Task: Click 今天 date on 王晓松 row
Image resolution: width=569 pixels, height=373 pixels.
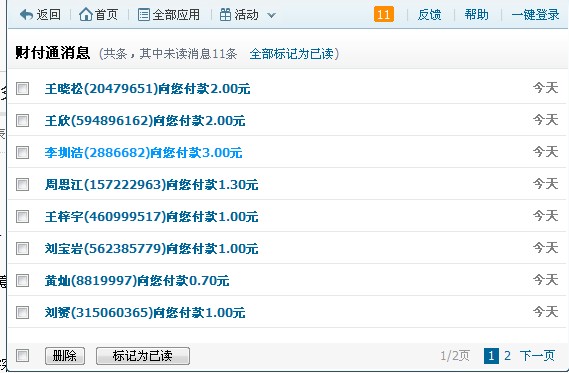Action: [545, 88]
